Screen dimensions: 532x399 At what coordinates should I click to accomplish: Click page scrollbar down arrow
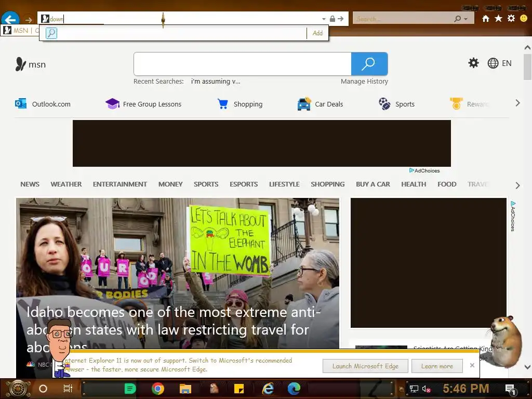[527, 367]
